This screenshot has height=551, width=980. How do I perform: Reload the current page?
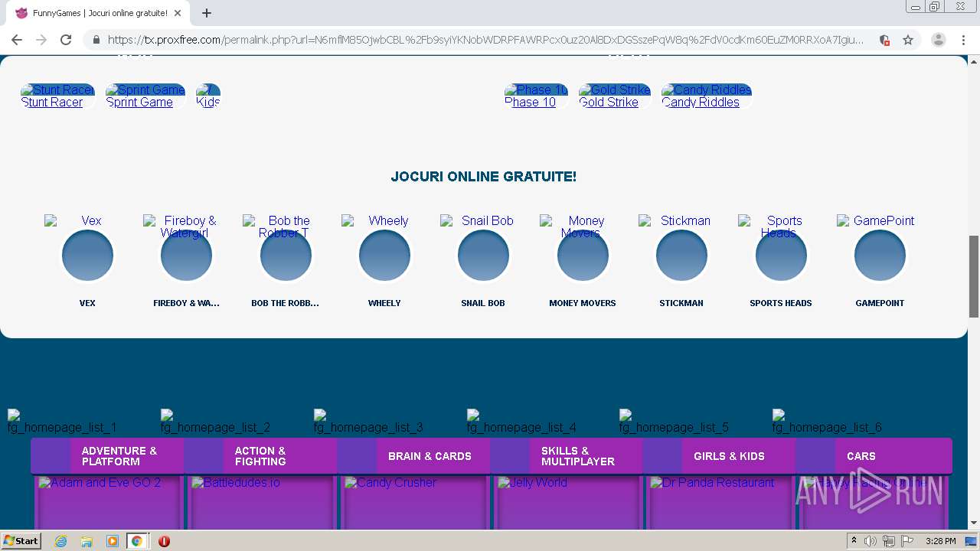click(x=66, y=40)
